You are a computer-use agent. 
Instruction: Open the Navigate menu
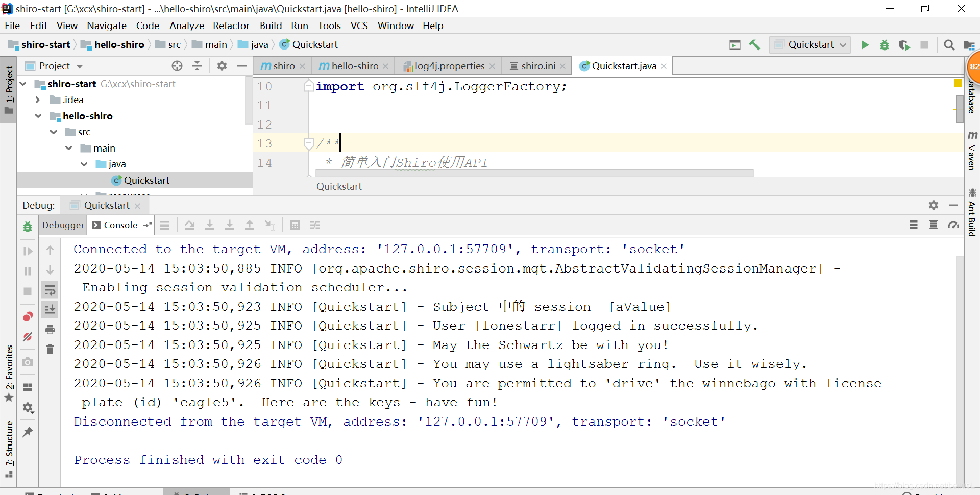106,26
